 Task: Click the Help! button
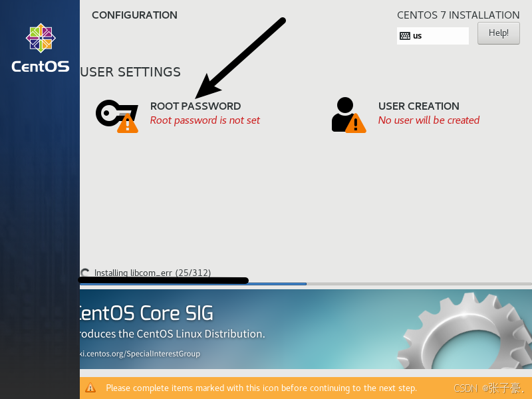click(x=498, y=33)
